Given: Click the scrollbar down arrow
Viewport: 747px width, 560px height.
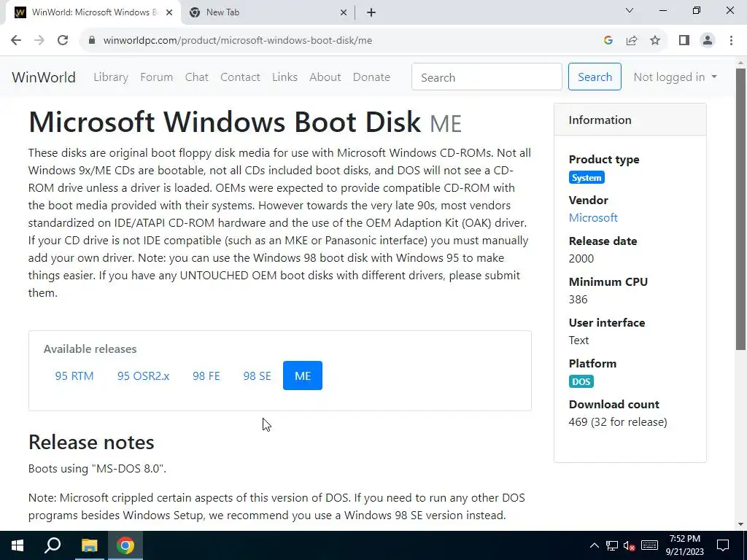Looking at the screenshot, I should click(x=740, y=525).
